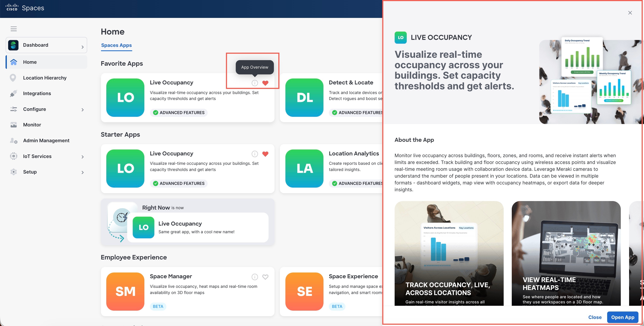Click the Close link in the overview panel

pos(595,317)
